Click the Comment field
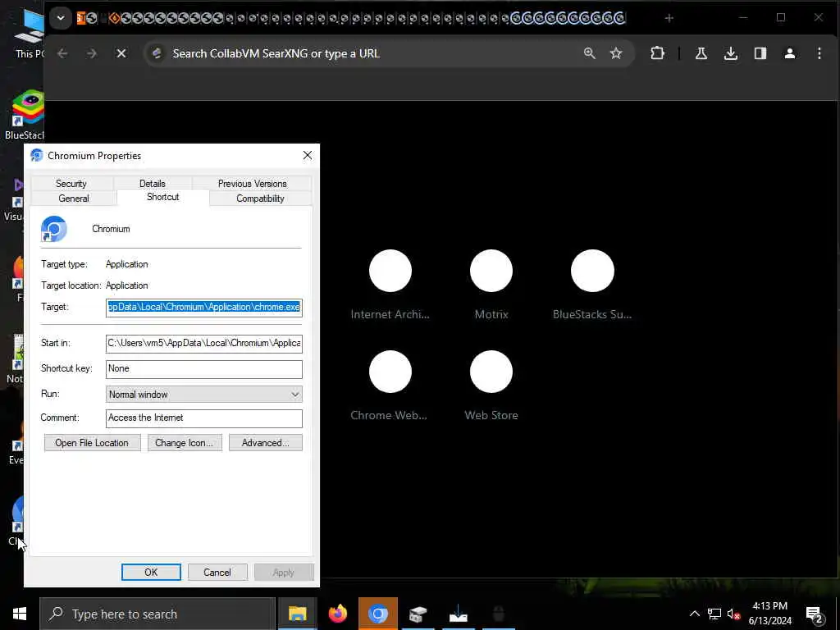 click(x=204, y=418)
